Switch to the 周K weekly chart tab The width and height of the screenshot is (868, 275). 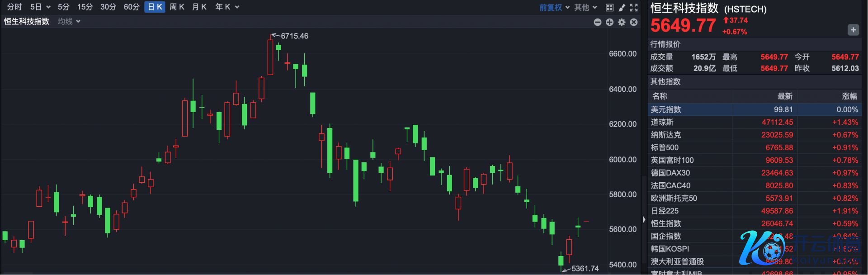pyautogui.click(x=177, y=7)
